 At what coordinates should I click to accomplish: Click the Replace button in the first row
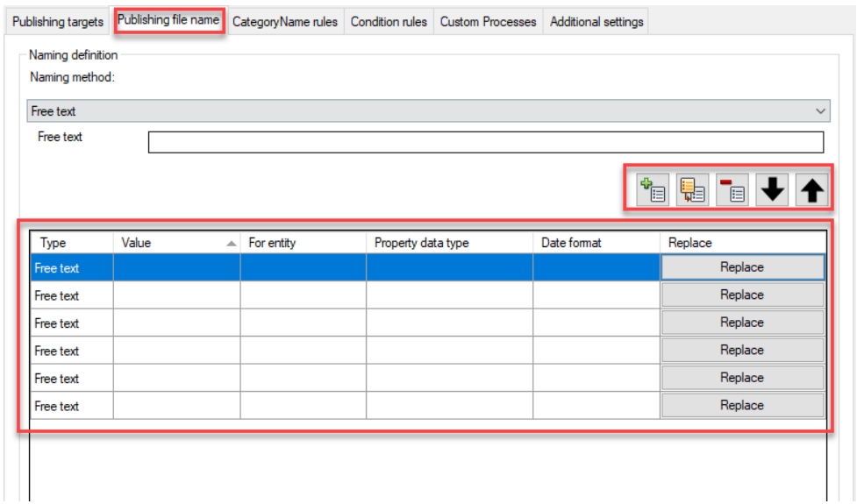(x=742, y=267)
